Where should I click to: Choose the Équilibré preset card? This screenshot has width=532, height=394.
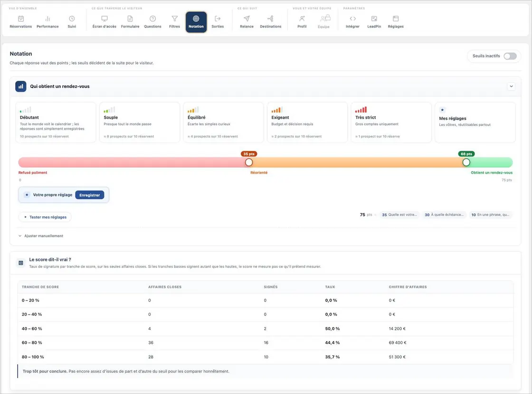223,123
